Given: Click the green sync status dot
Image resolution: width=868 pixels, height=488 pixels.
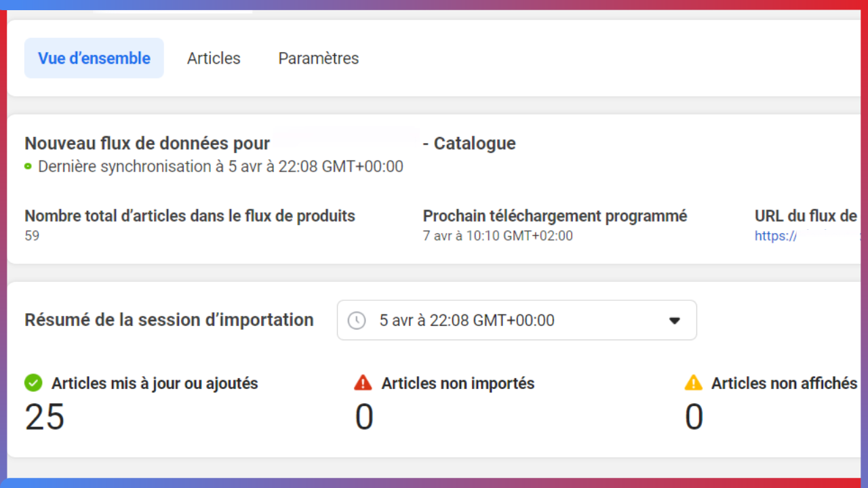Looking at the screenshot, I should tap(28, 166).
